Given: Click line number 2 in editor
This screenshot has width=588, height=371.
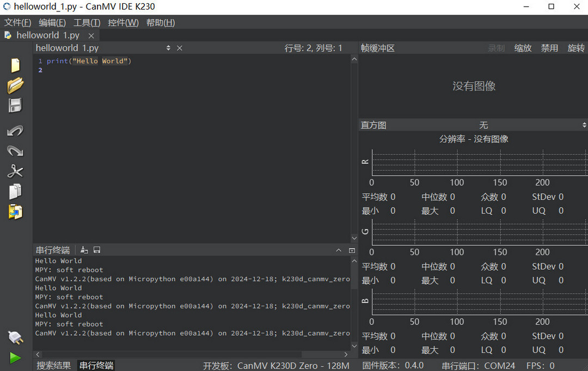Looking at the screenshot, I should (40, 70).
